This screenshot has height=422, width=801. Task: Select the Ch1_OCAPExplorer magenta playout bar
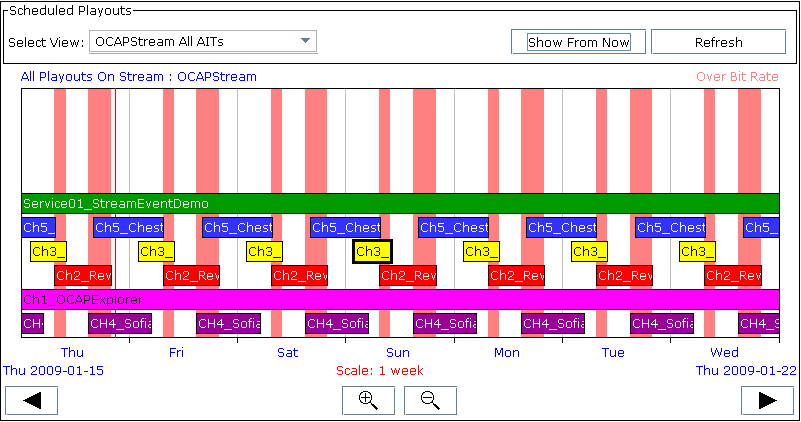pyautogui.click(x=400, y=299)
